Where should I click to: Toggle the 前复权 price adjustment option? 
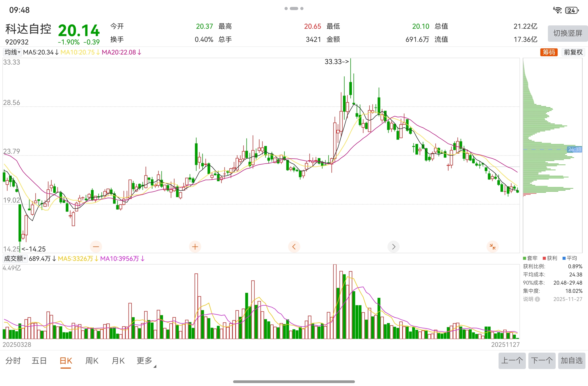[573, 52]
